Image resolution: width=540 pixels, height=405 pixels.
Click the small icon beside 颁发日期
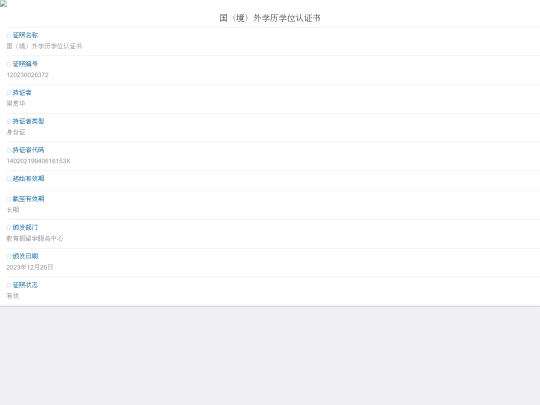[9, 256]
